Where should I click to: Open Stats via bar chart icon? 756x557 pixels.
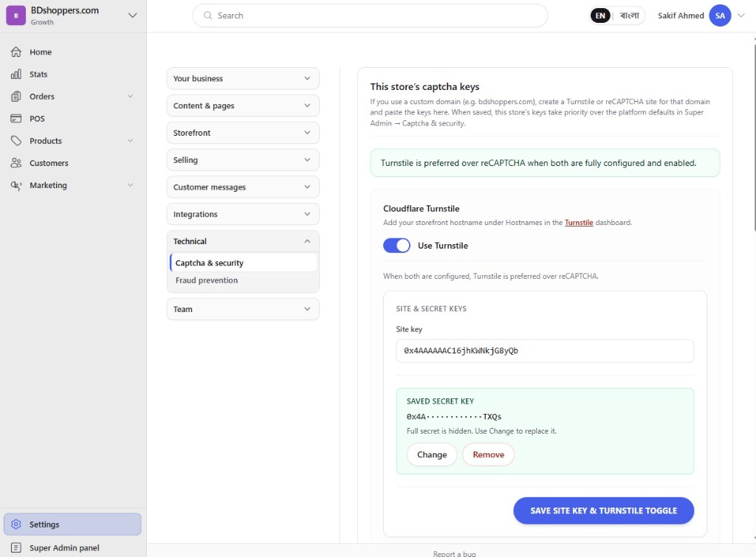(16, 75)
